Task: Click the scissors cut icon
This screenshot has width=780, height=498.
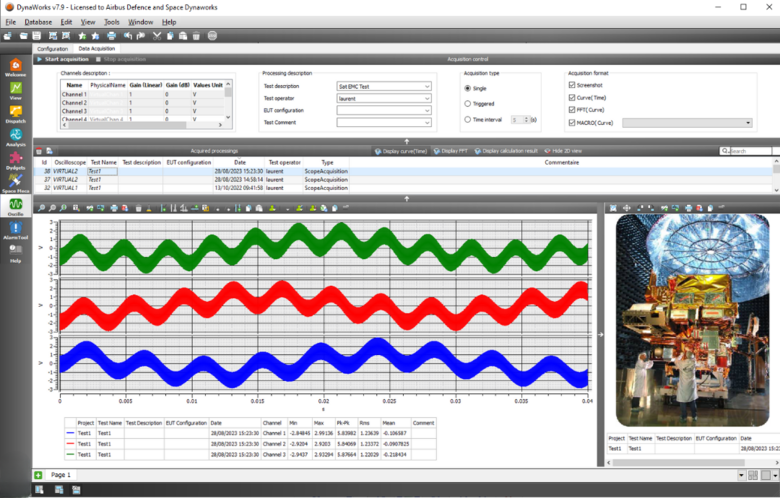Action: coord(157,36)
